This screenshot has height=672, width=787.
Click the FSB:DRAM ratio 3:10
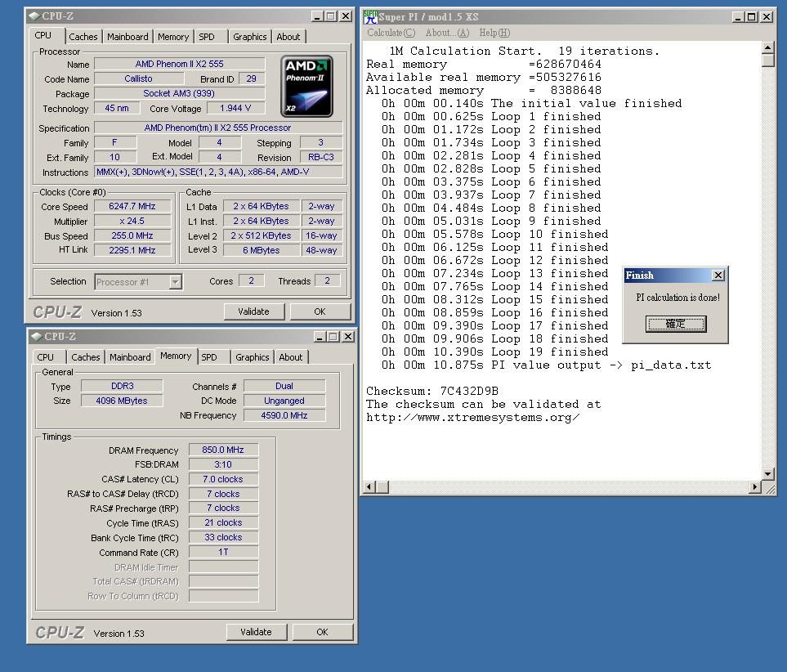pyautogui.click(x=223, y=464)
